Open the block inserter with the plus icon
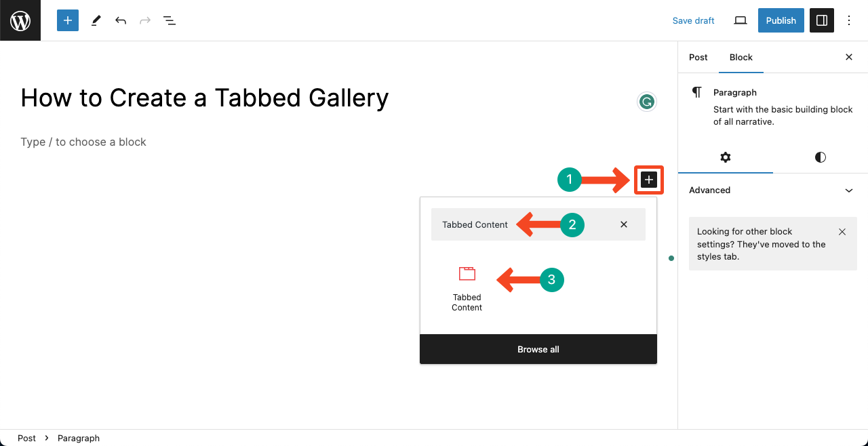This screenshot has width=868, height=446. 649,180
